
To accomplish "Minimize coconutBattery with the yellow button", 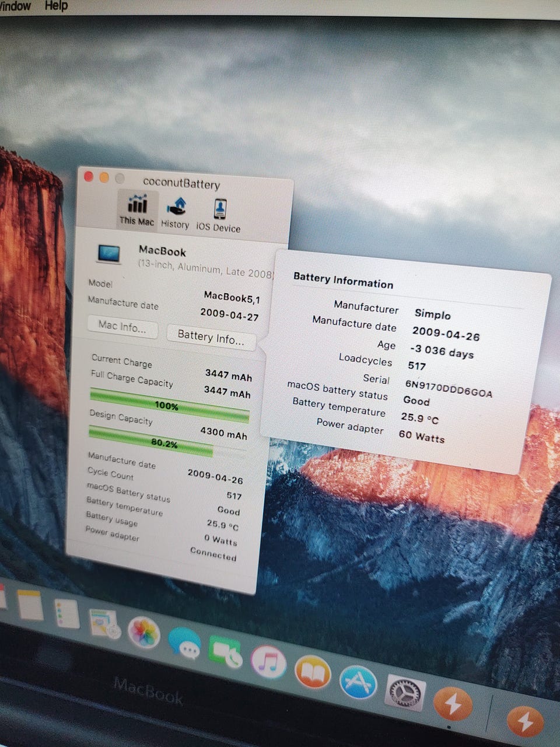I will point(104,177).
